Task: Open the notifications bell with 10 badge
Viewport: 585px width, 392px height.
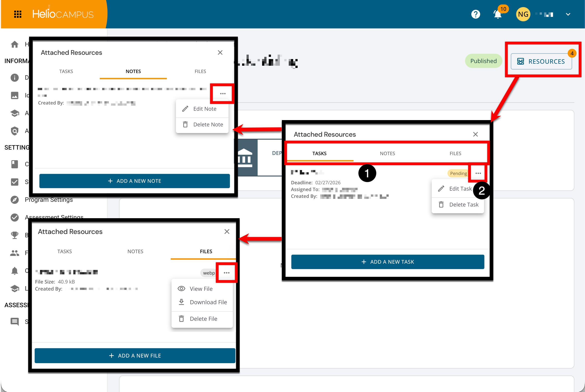Action: coord(498,14)
